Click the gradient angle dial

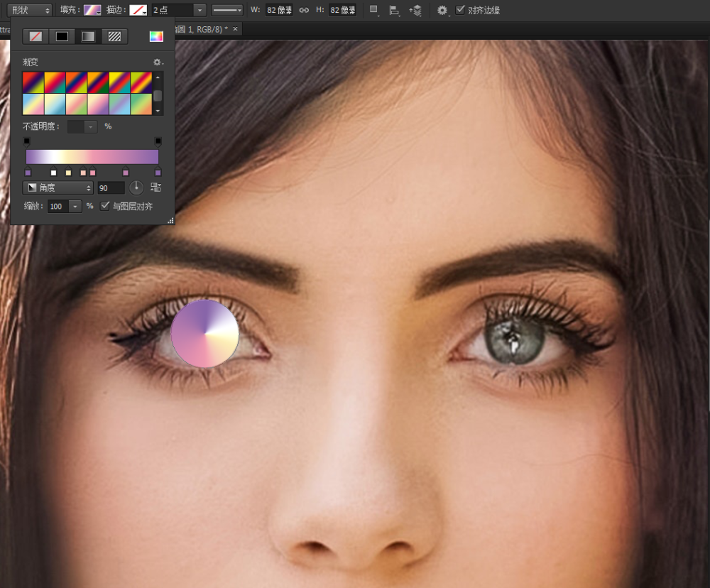[136, 187]
